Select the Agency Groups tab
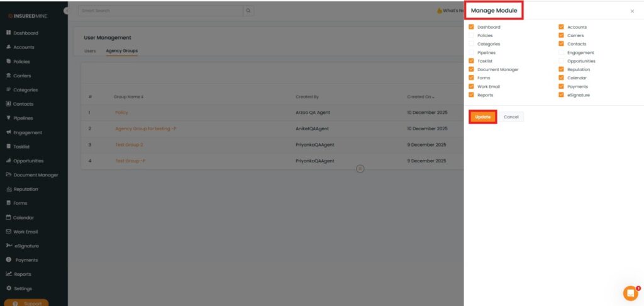The height and width of the screenshot is (306, 644). (x=121, y=50)
